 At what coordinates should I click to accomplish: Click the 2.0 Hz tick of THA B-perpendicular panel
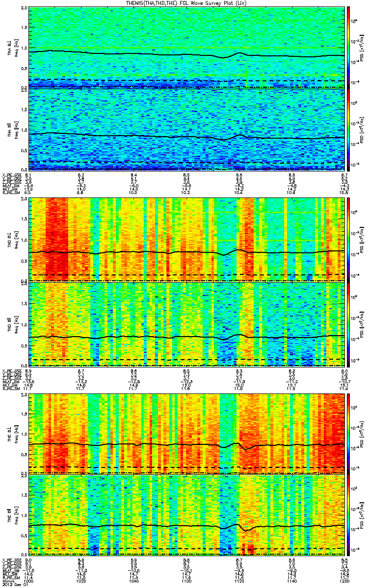pos(25,8)
